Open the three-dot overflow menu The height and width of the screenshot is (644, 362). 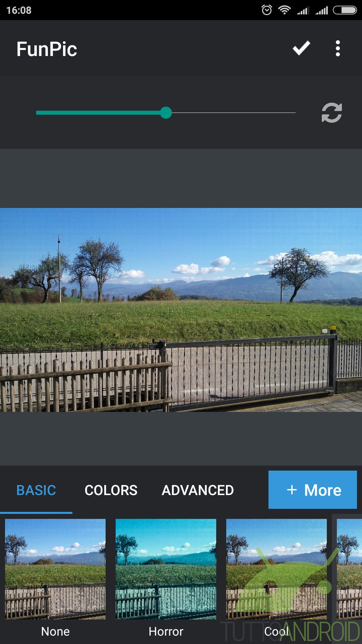(x=338, y=48)
